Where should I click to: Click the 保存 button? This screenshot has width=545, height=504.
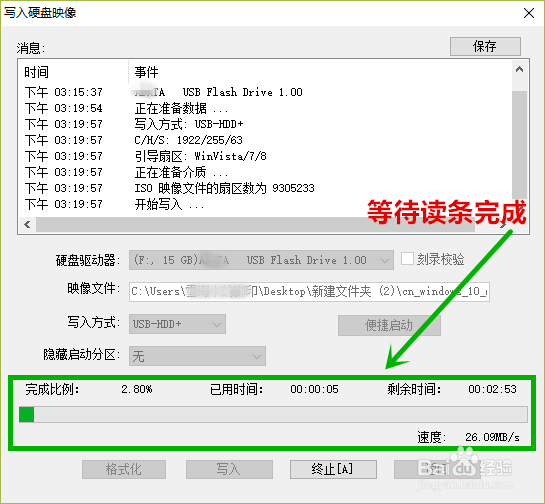(x=485, y=46)
